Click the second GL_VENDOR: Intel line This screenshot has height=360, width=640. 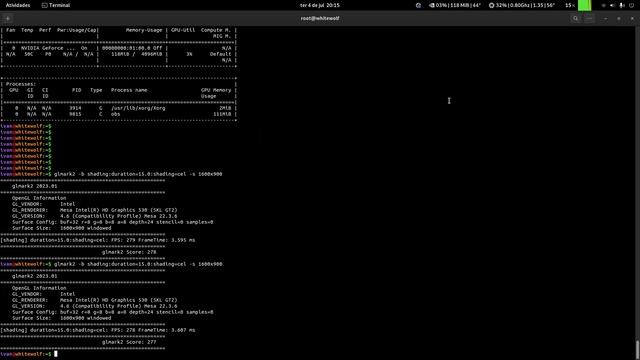coord(44,294)
